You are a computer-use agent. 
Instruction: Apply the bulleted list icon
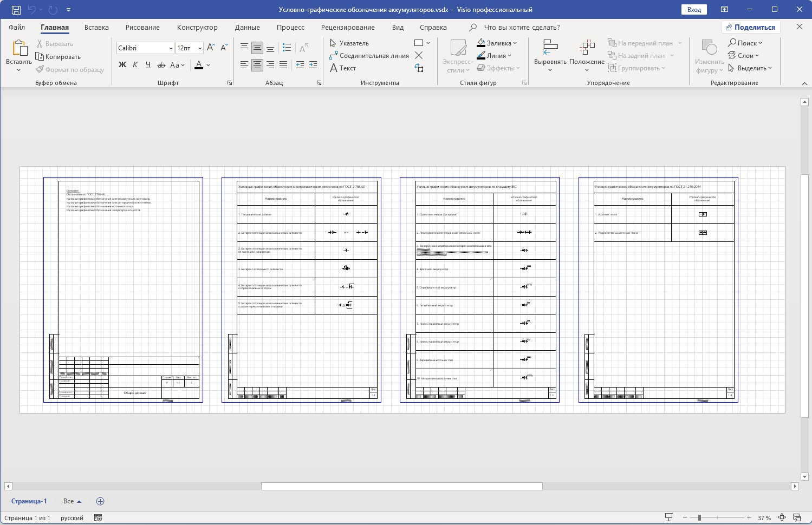point(287,48)
